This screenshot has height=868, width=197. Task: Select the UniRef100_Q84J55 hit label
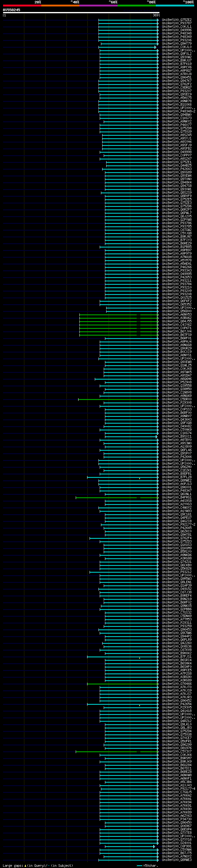177,321
